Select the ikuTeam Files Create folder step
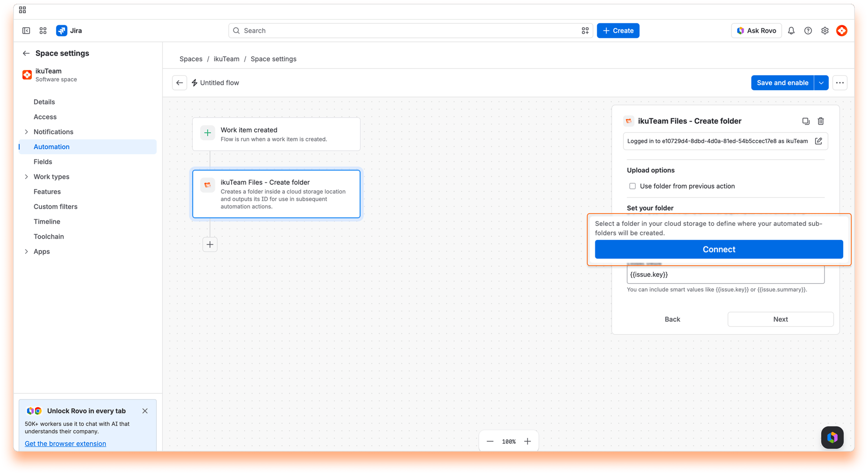This screenshot has width=868, height=474. [276, 194]
